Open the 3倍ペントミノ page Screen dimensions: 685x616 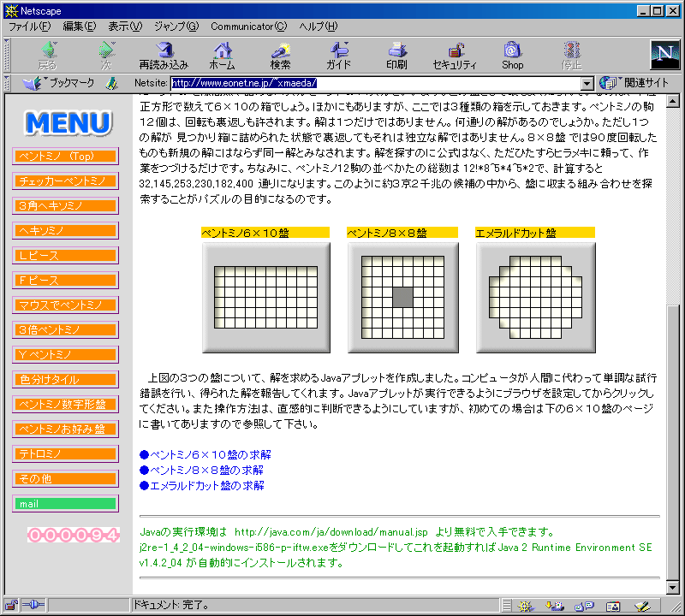[x=66, y=330]
